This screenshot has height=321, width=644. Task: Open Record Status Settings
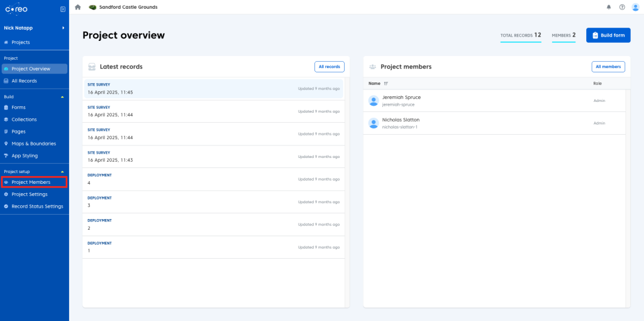click(x=37, y=206)
